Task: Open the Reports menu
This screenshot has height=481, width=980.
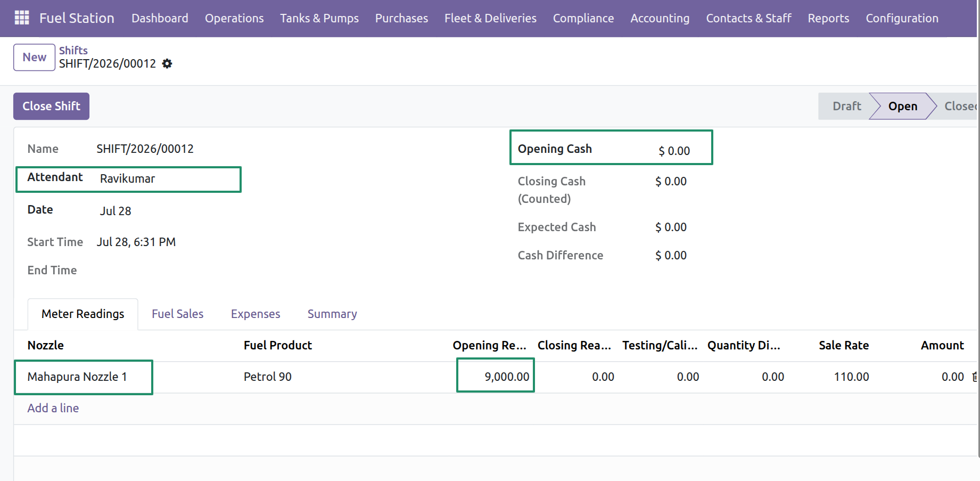Action: tap(828, 18)
